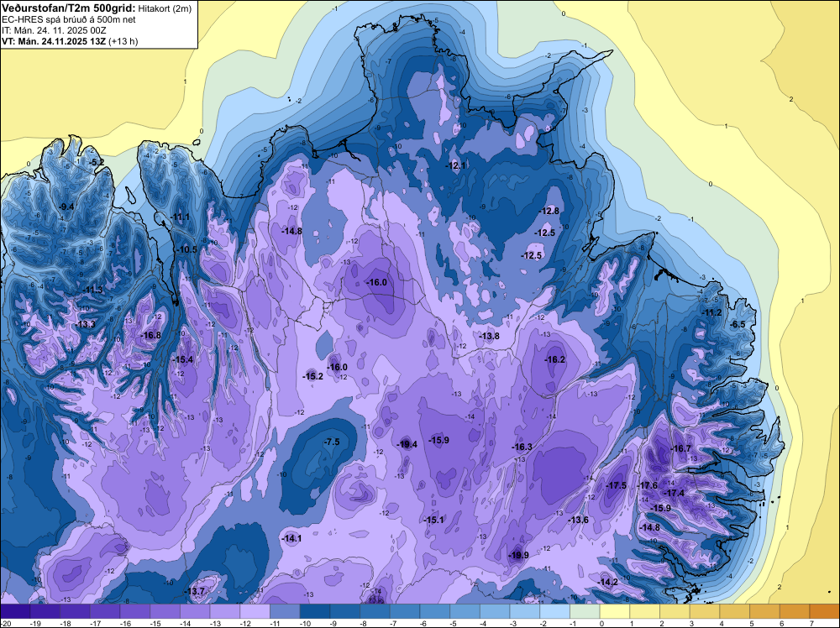Click the legend swatch between -15 and -14
Viewport: 840px width, 628px height.
(165, 611)
